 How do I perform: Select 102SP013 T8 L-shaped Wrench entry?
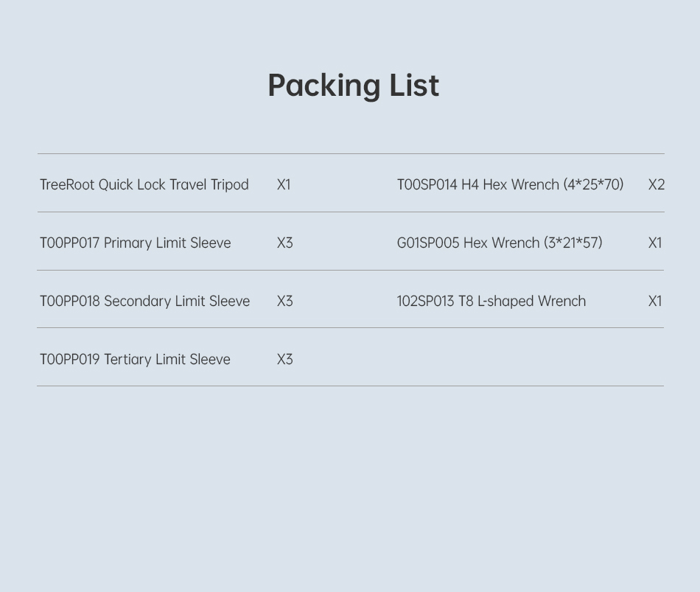click(x=491, y=301)
